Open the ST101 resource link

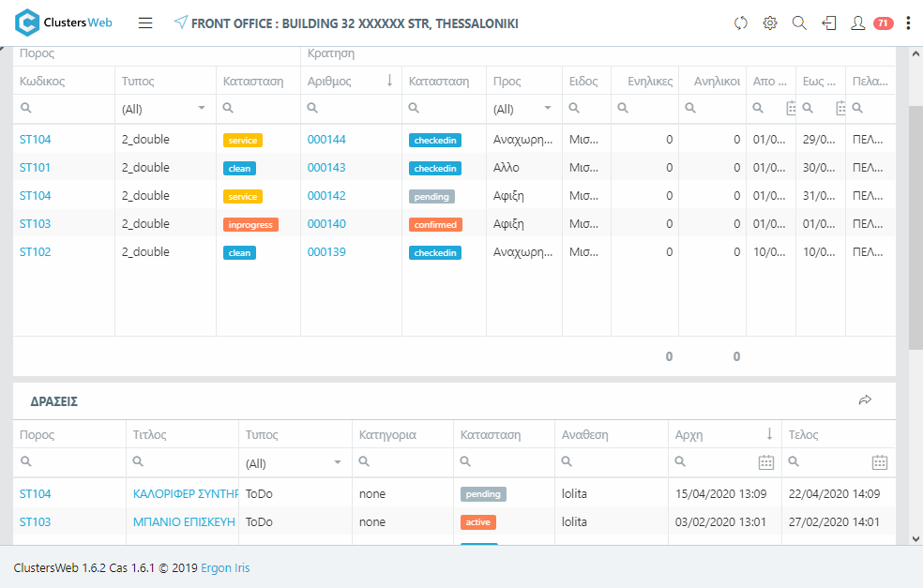36,168
